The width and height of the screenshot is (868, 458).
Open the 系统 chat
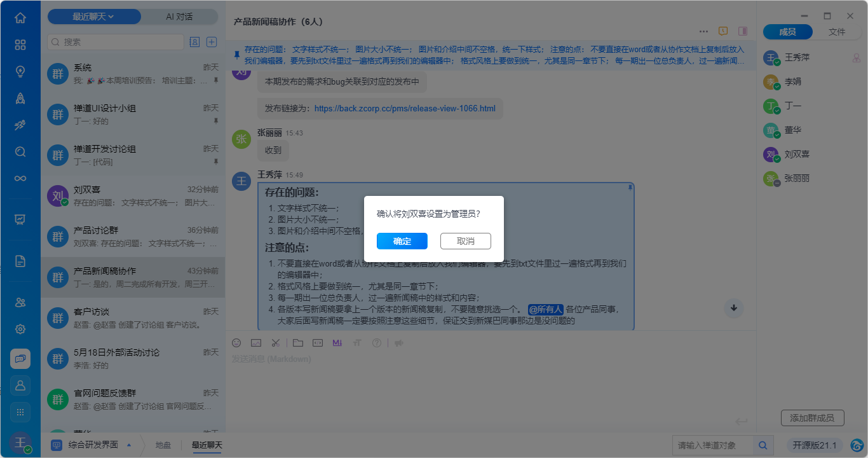tap(133, 74)
